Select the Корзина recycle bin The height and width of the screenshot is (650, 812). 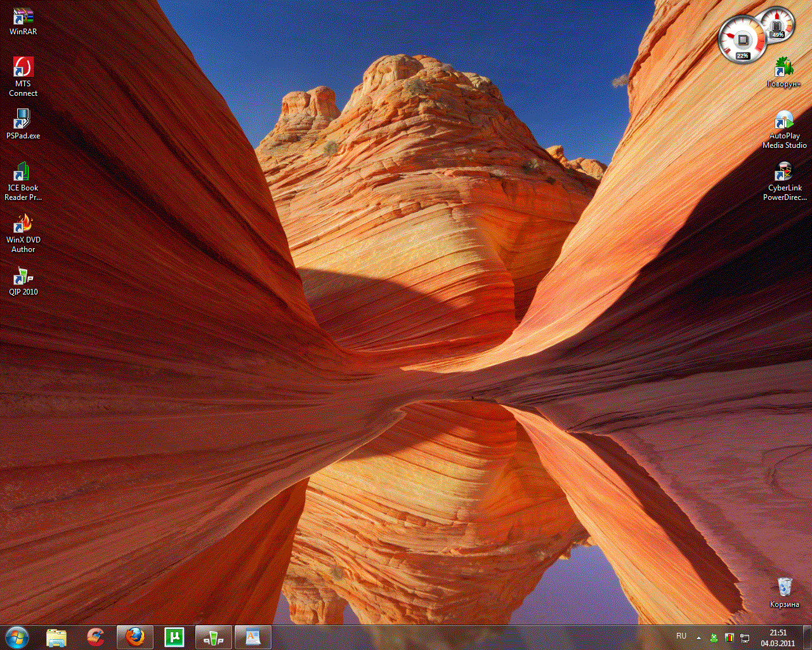pyautogui.click(x=784, y=593)
